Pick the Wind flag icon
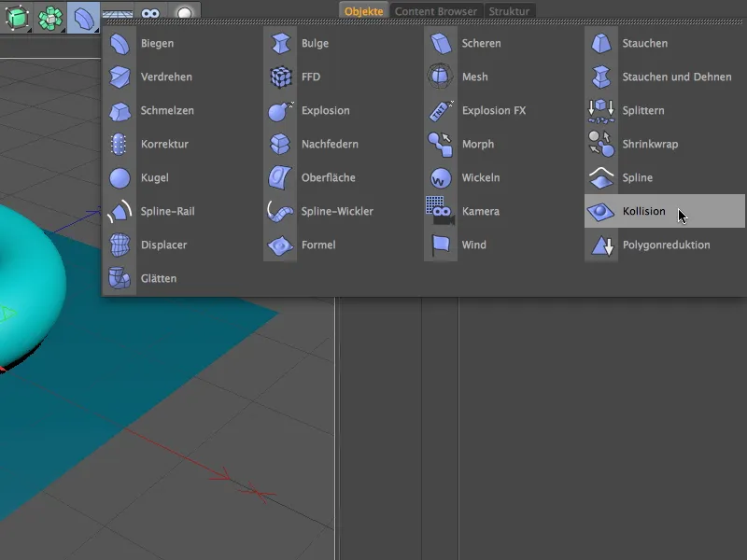The image size is (747, 560). click(x=441, y=245)
